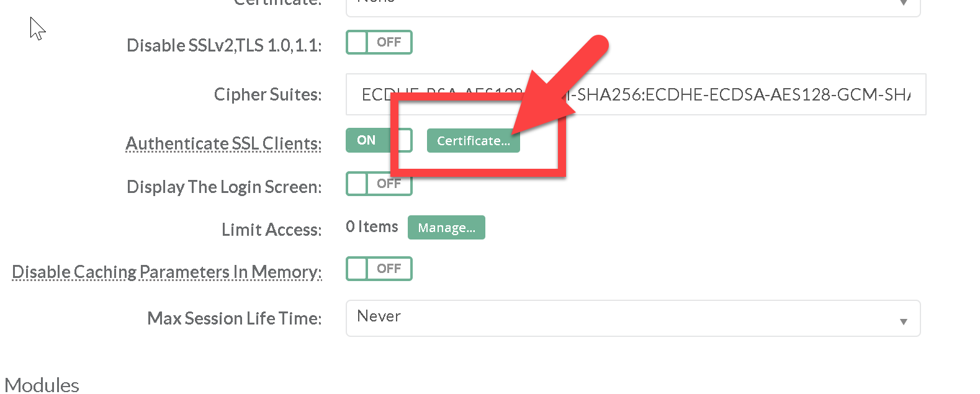
Task: Click the Disable Caching Parameters In Memory label
Action: (166, 272)
